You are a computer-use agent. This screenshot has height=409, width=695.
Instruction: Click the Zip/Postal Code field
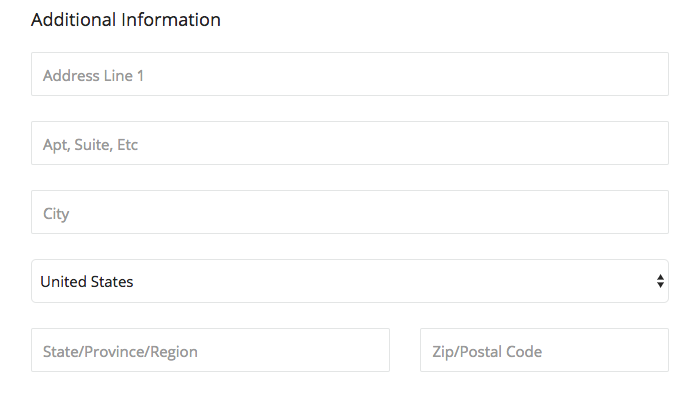point(544,350)
